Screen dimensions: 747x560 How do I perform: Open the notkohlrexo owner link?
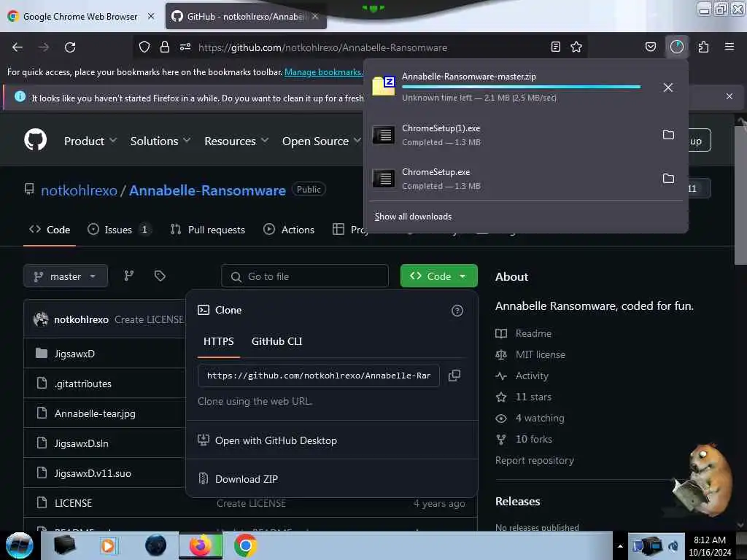pyautogui.click(x=79, y=190)
